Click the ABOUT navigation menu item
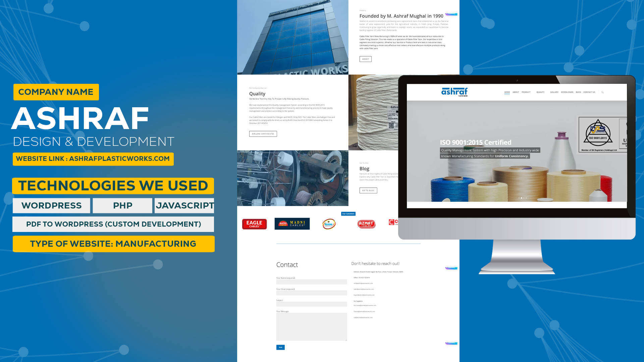This screenshot has width=644, height=362. pos(515,92)
